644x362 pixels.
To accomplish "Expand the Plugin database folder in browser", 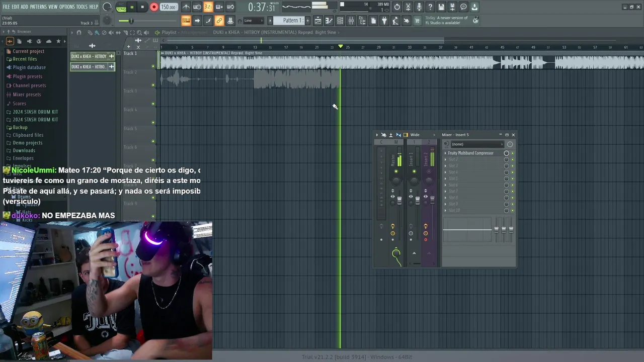I will point(29,67).
